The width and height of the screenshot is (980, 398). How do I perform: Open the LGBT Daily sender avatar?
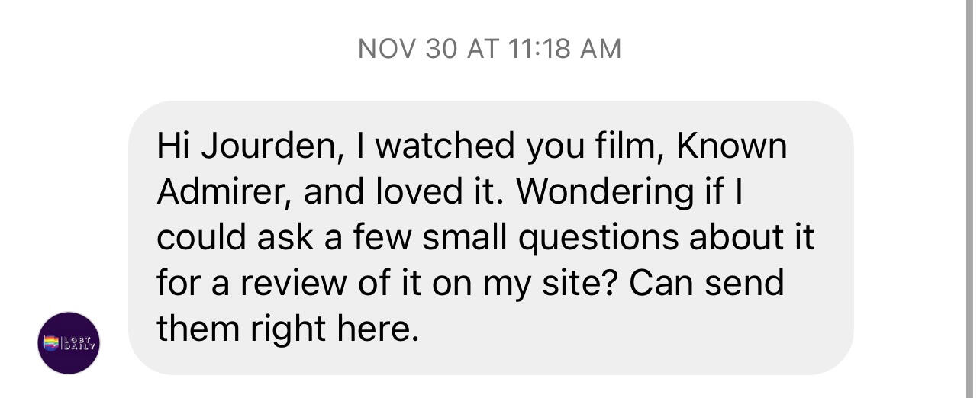(69, 343)
